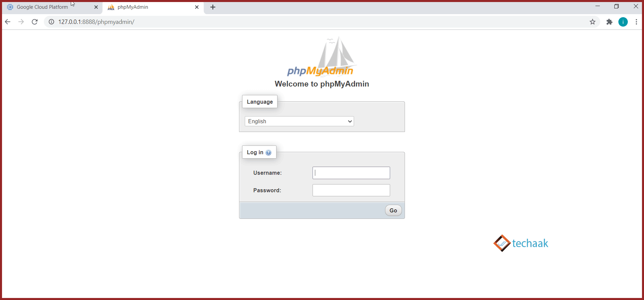The height and width of the screenshot is (300, 644).
Task: Open the Language dropdown showing English
Action: pyautogui.click(x=299, y=121)
